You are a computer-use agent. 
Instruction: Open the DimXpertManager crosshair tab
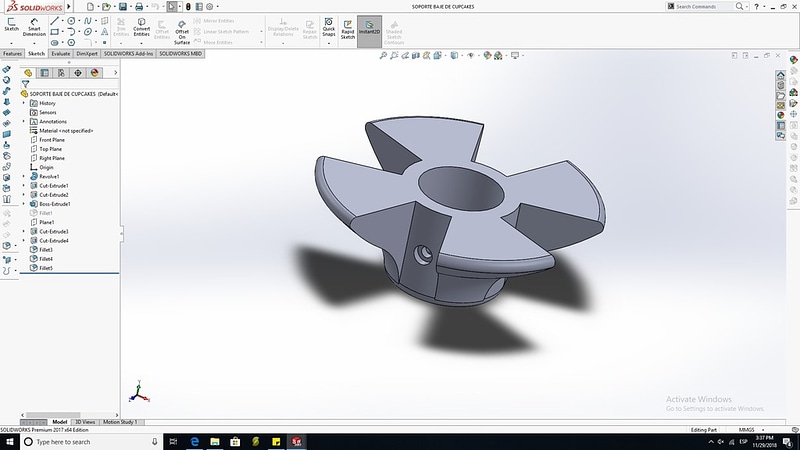pos(78,73)
